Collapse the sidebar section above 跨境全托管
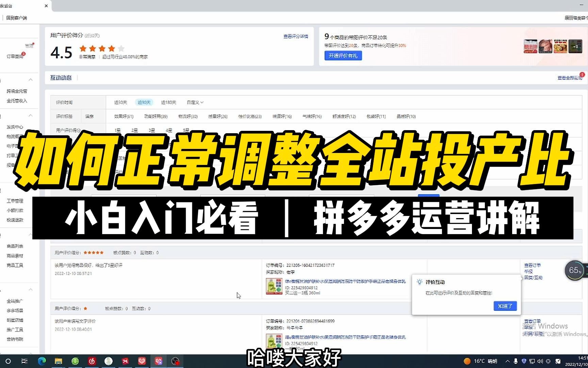The height and width of the screenshot is (368, 588). (31, 79)
